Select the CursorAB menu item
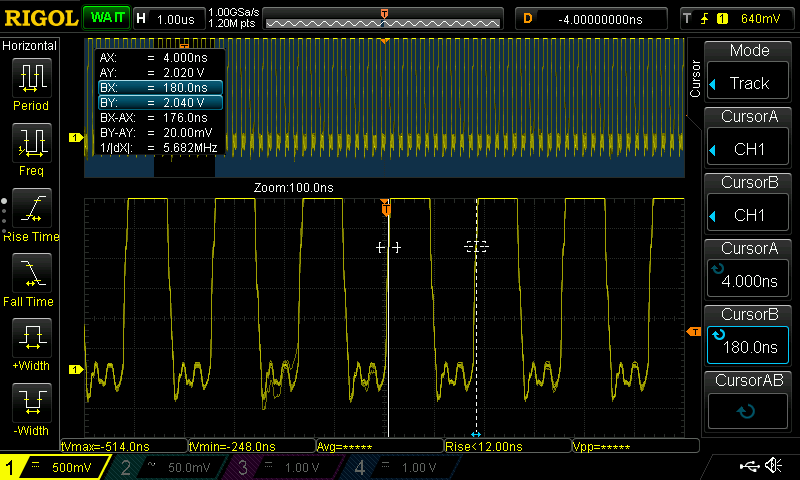This screenshot has width=800, height=480. pyautogui.click(x=749, y=399)
